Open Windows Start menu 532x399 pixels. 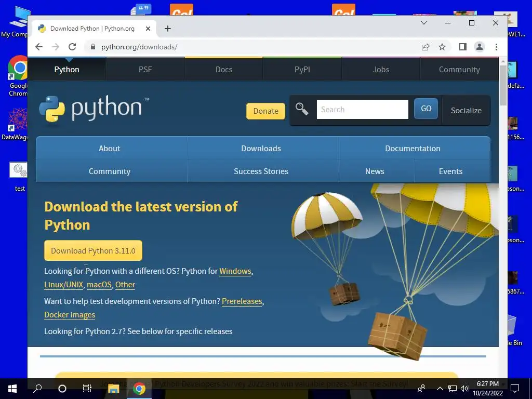coord(12,389)
